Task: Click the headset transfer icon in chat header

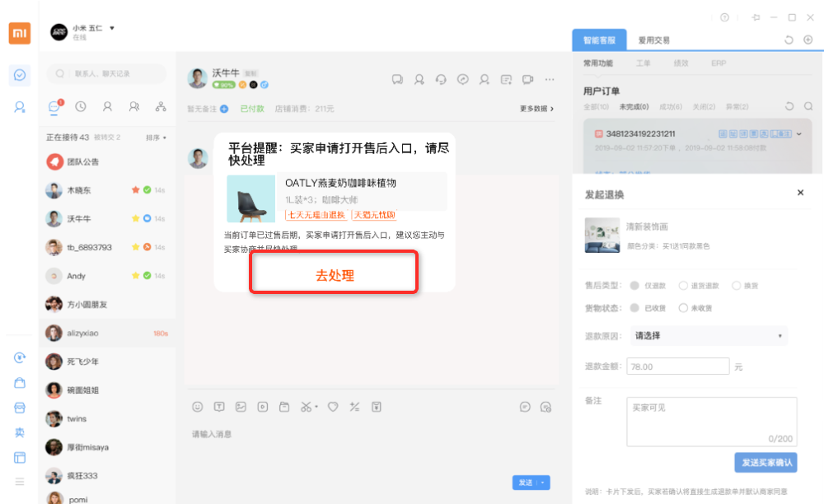Action: point(441,79)
